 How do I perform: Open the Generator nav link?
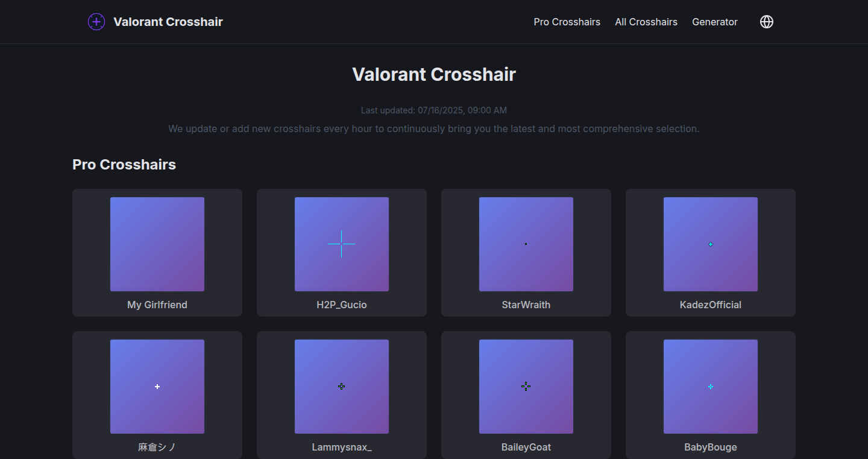click(x=715, y=22)
